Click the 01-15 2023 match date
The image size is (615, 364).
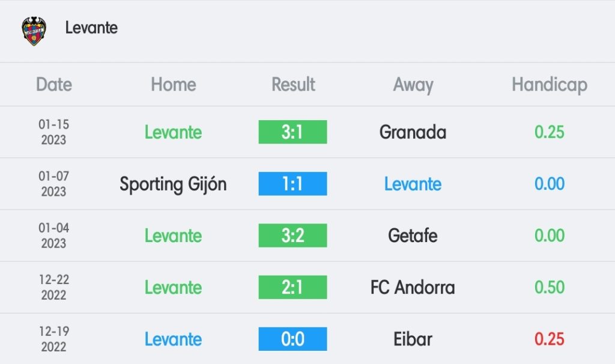point(53,132)
